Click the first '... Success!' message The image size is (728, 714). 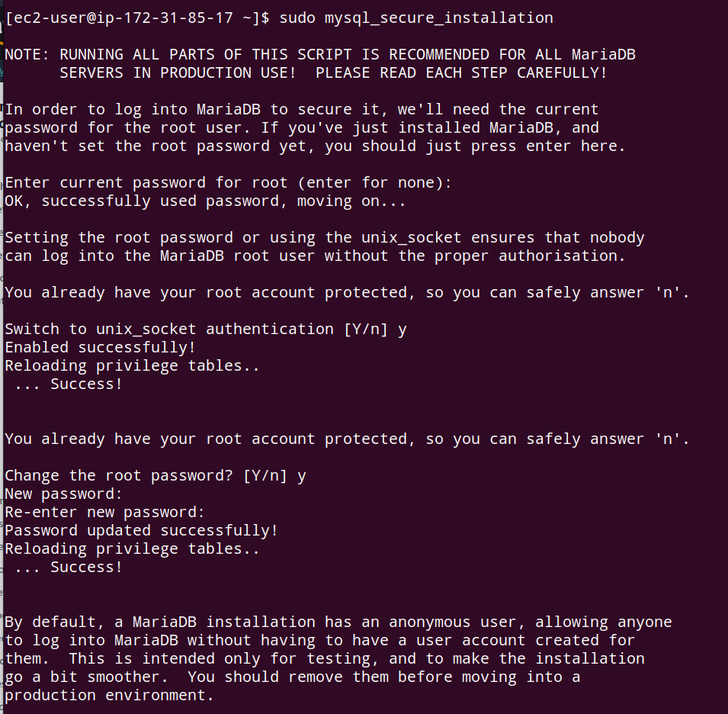pos(69,384)
